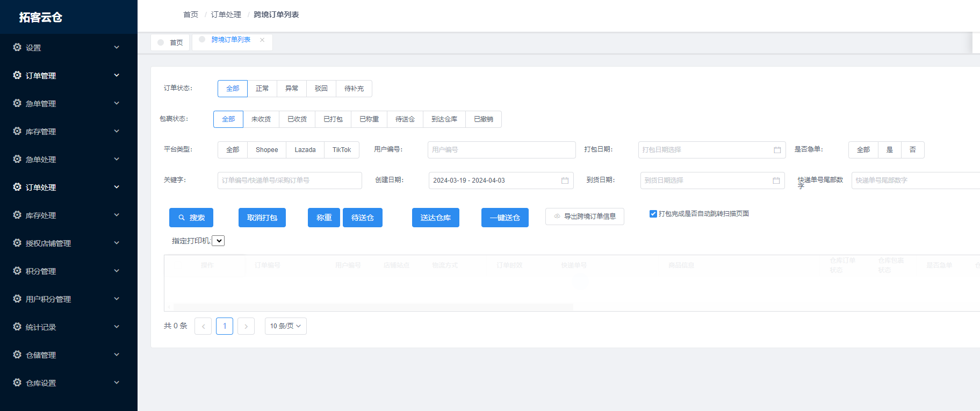The height and width of the screenshot is (411, 980).
Task: Expand 积分管理 sidebar chevron
Action: [x=117, y=271]
